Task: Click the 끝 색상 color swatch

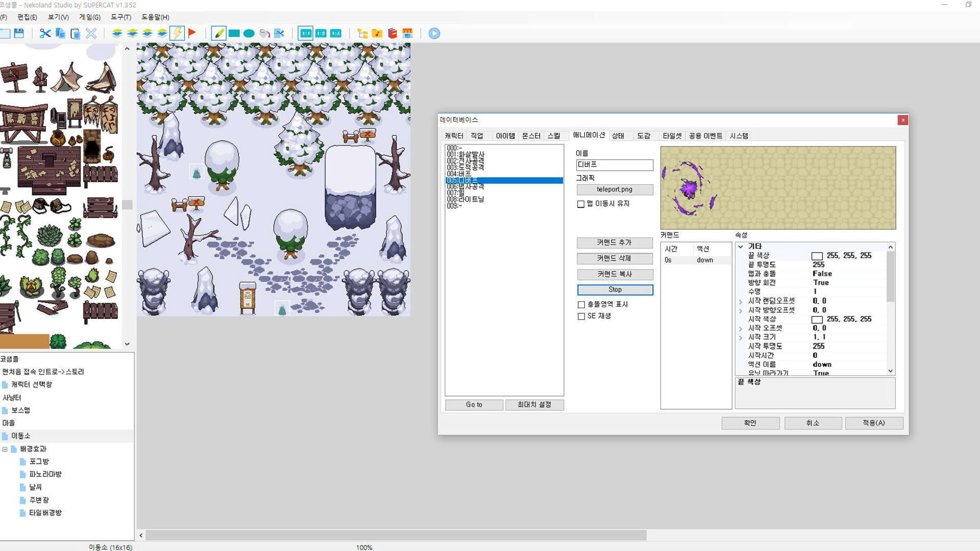Action: 817,256
